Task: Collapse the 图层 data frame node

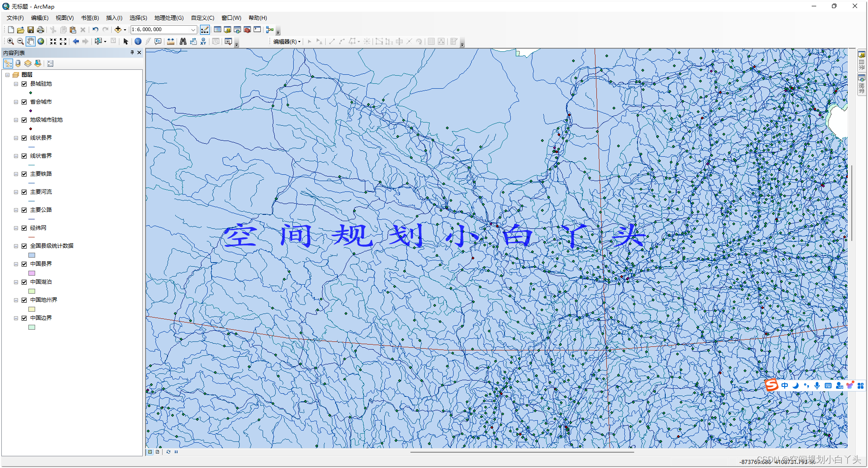Action: [x=7, y=75]
